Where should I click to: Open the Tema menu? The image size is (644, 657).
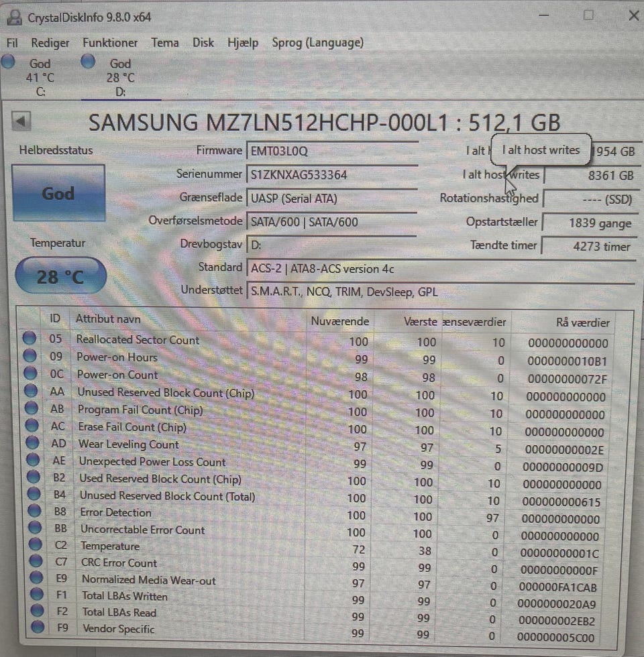(x=165, y=43)
